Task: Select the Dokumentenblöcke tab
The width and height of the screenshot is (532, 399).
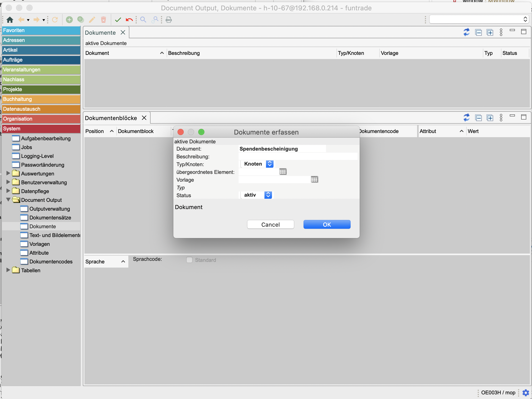Action: (111, 118)
